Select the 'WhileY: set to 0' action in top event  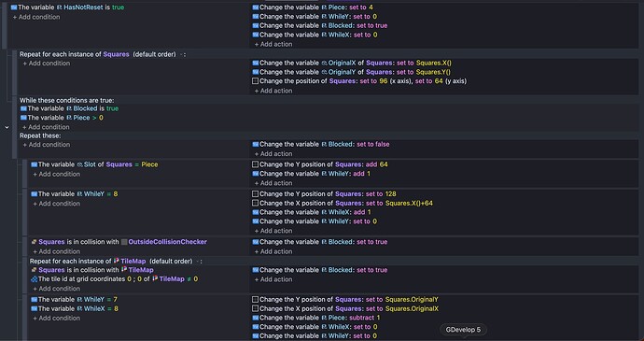pyautogui.click(x=315, y=17)
